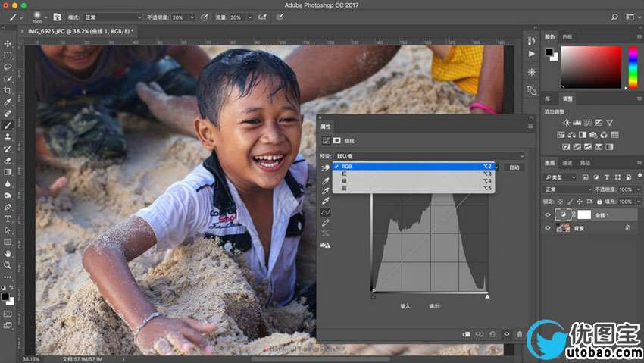
Task: Choose RGB channel in the dropdown list
Action: pos(414,166)
